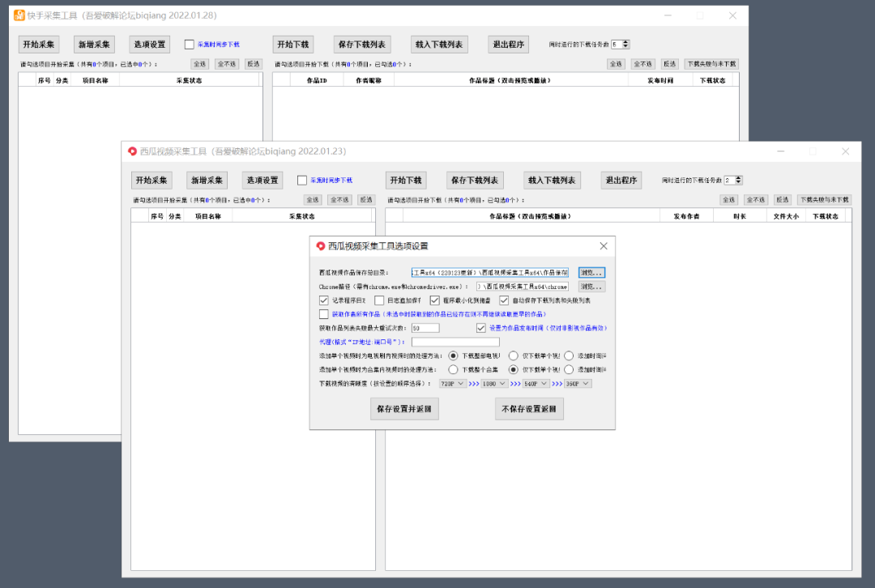Open 选项设置 in the Xigua window
This screenshot has height=588, width=875.
coord(262,180)
